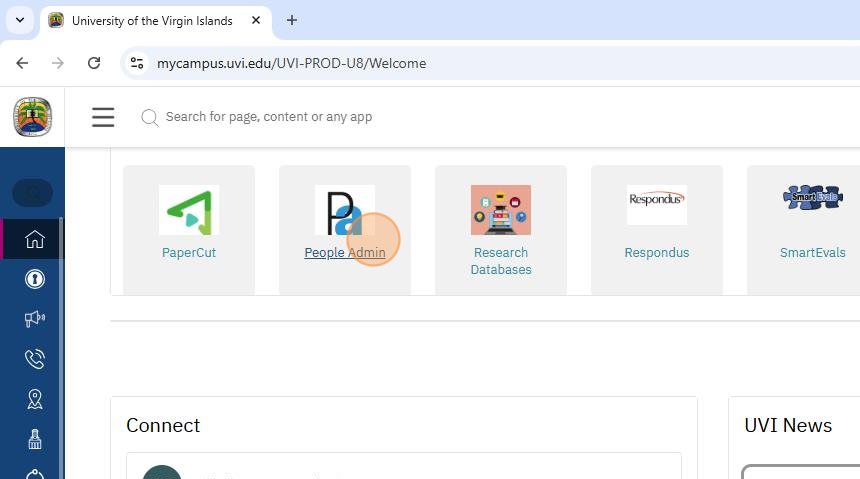View site information icon in address bar
The width and height of the screenshot is (860, 479).
coord(137,63)
